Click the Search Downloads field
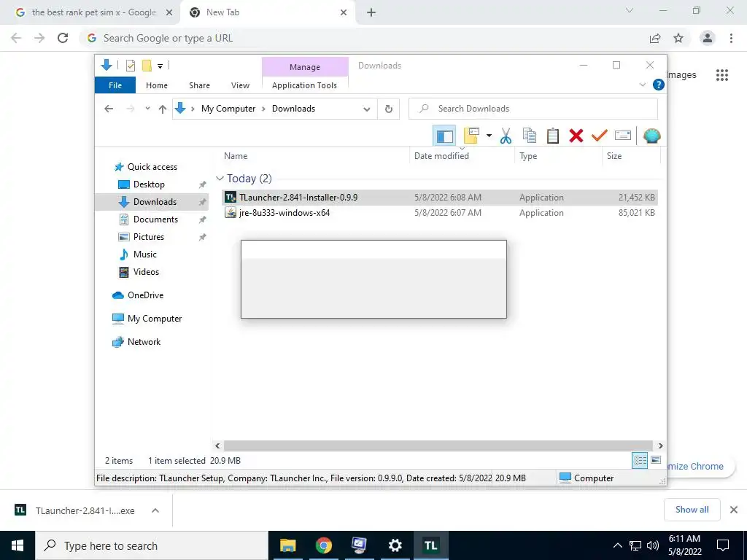Screen dimensions: 747x560 click(533, 109)
